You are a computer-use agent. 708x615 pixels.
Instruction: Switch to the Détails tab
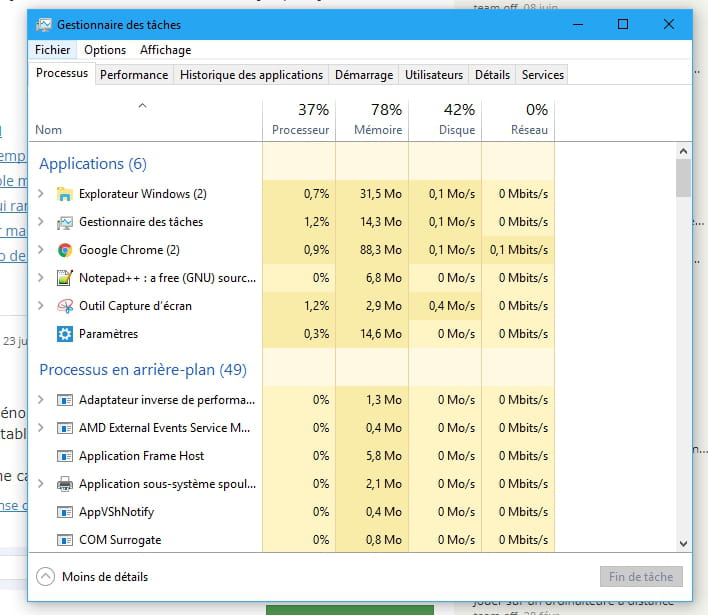tap(492, 75)
